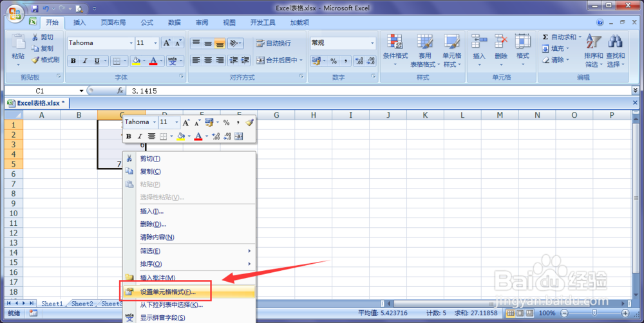644x323 pixels.
Task: Decrease decimal places in ribbon
Action: pos(370,61)
